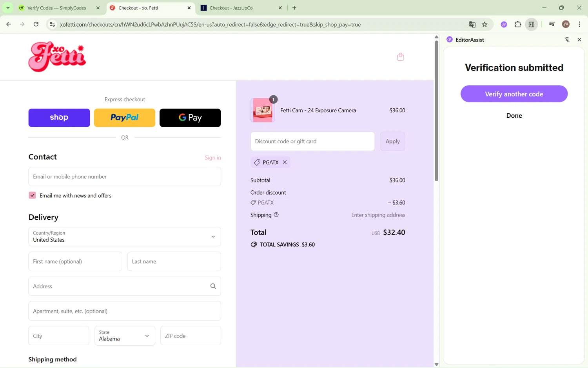Unpin the EditorAssist side panel
Viewport: 588px width, 368px height.
coord(567,40)
